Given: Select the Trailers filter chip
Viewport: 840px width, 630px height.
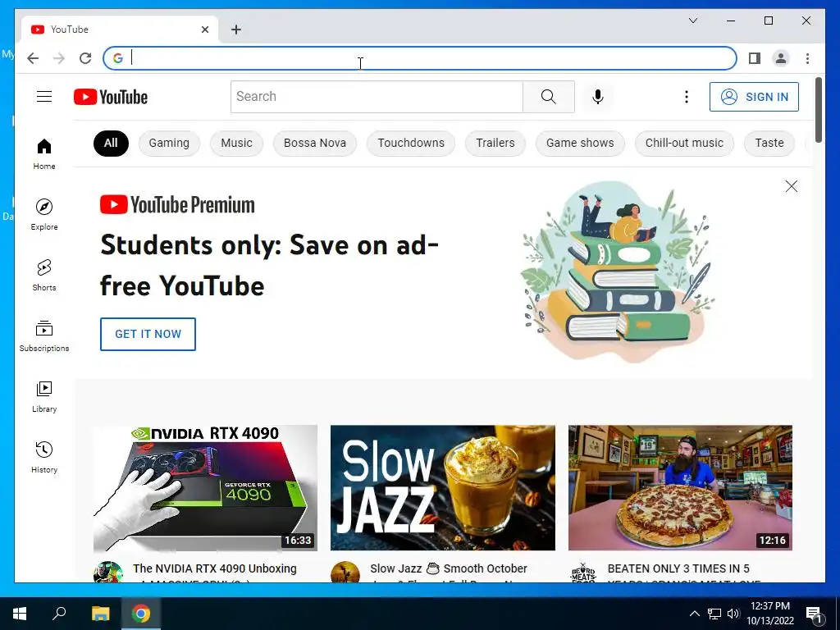Looking at the screenshot, I should tap(495, 143).
